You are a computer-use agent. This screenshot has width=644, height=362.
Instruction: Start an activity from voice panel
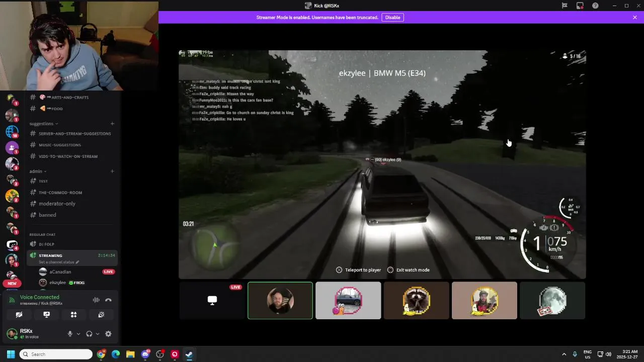click(x=73, y=315)
